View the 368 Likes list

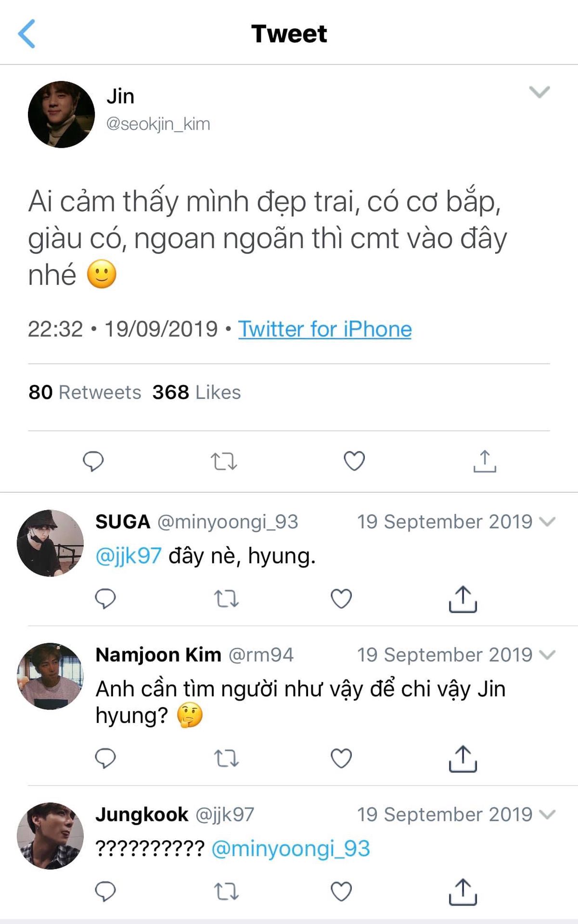[196, 392]
